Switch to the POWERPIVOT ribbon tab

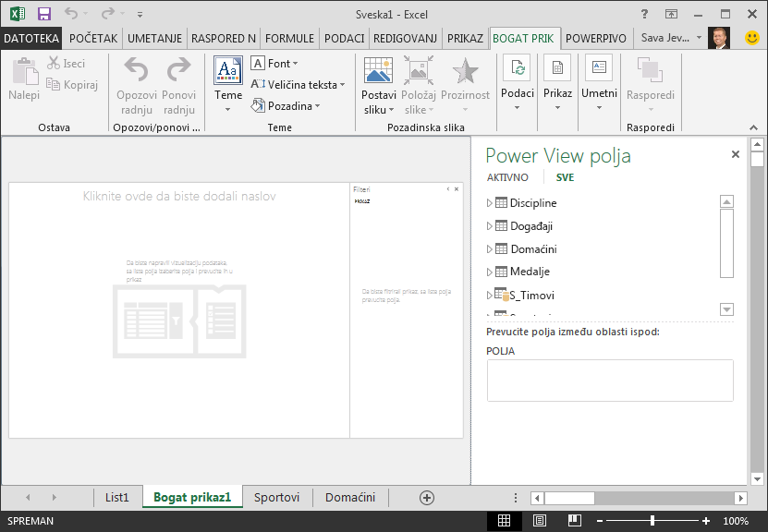[595, 38]
